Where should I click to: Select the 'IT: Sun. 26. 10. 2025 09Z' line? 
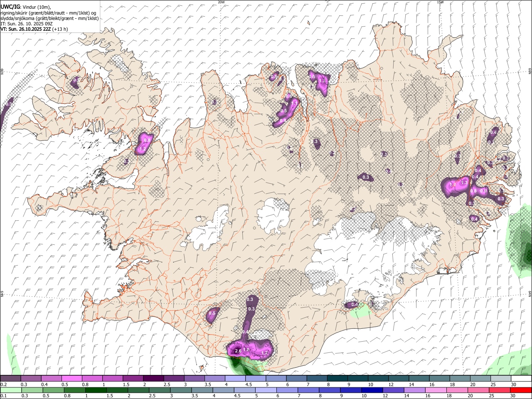click(x=26, y=24)
